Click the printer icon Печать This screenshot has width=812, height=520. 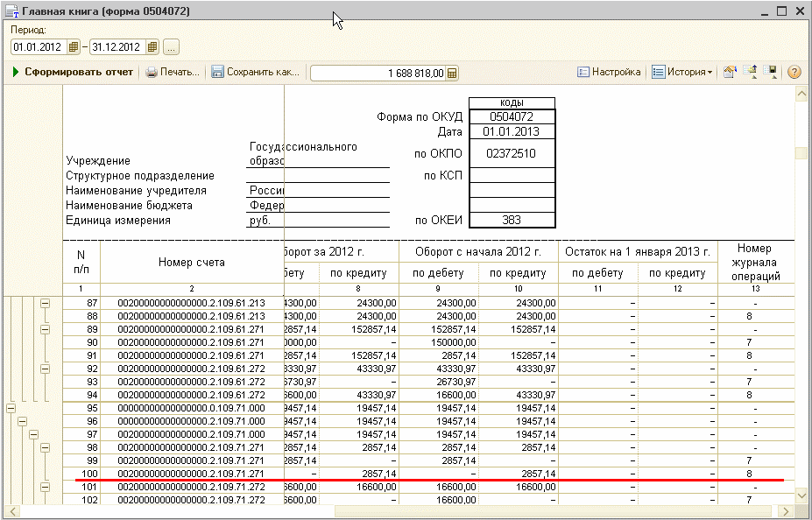pos(152,72)
